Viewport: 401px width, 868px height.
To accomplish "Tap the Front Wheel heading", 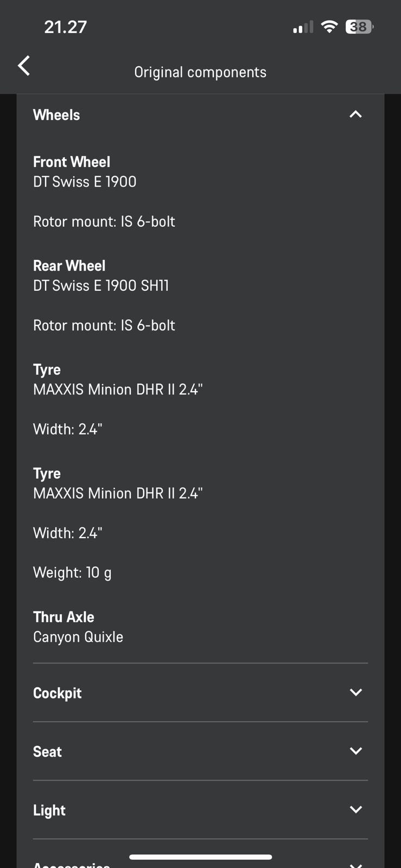I will pyautogui.click(x=72, y=162).
